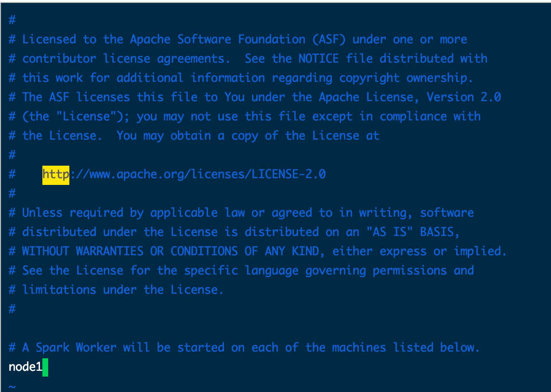
Task: Click "machines listed below" text
Action: coord(406,348)
